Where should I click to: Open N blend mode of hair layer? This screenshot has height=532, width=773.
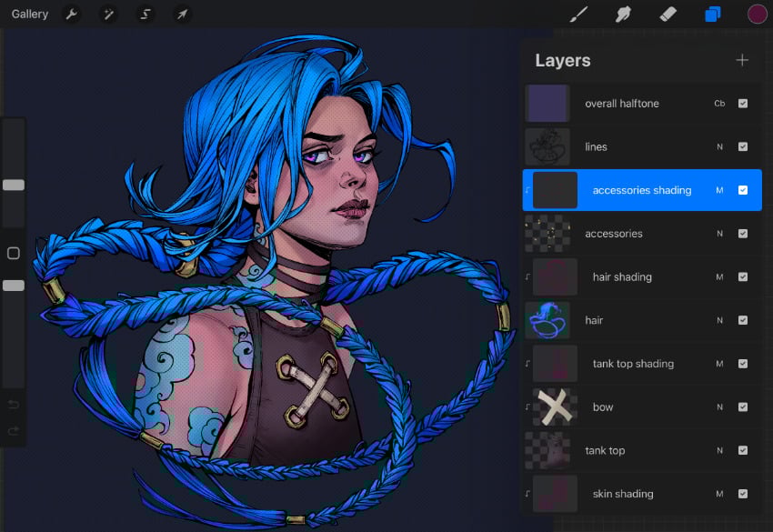coord(719,320)
